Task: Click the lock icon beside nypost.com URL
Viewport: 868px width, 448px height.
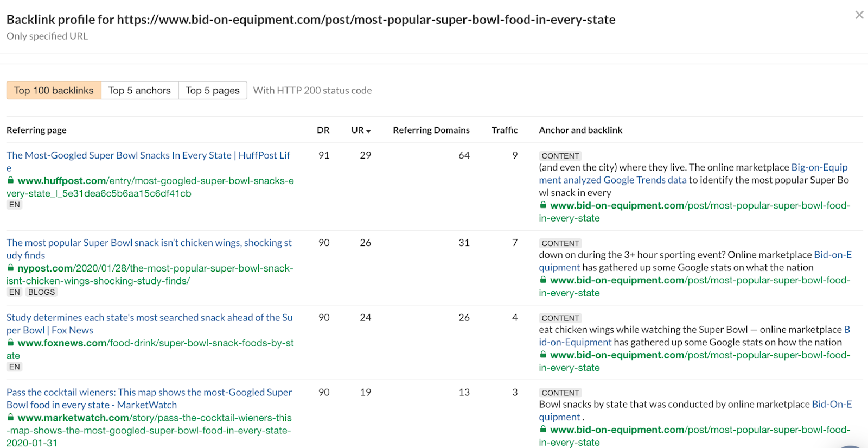Action: click(10, 268)
